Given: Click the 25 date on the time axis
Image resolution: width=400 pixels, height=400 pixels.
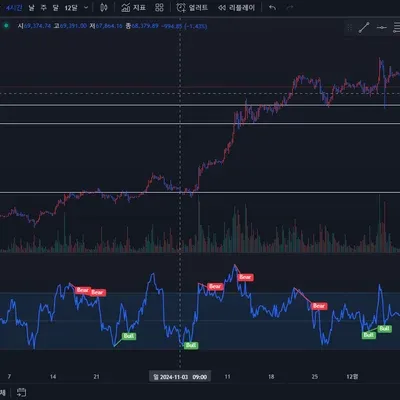Looking at the screenshot, I should (315, 377).
